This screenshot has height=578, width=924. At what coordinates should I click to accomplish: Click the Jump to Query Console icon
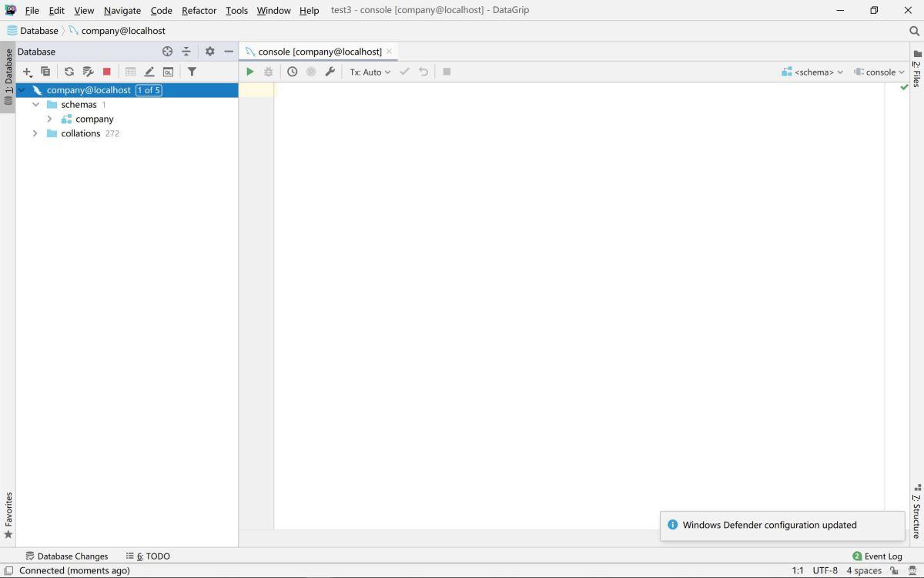[168, 72]
